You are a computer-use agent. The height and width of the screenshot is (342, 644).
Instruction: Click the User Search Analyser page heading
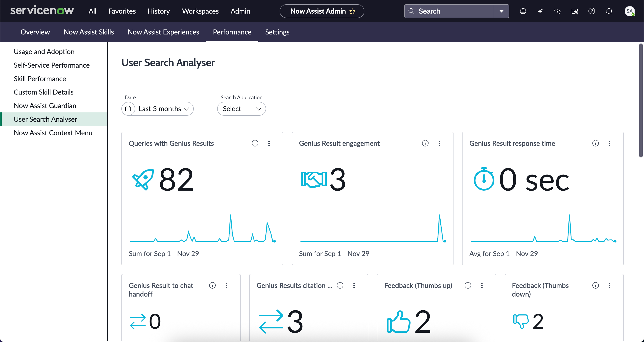168,62
